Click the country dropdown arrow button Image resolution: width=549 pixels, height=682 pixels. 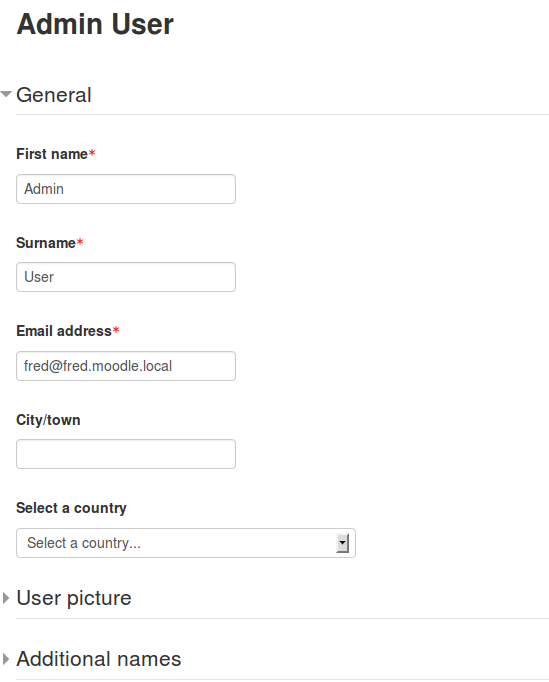coord(343,543)
